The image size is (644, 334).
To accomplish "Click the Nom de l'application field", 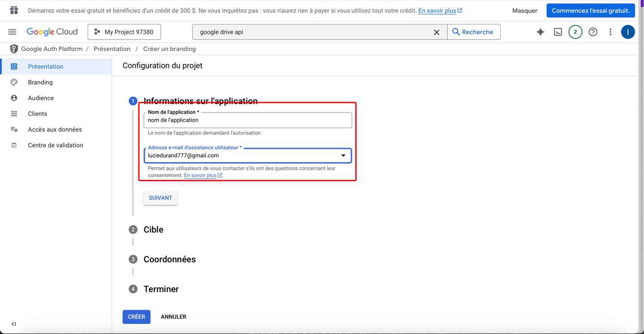I will click(247, 121).
